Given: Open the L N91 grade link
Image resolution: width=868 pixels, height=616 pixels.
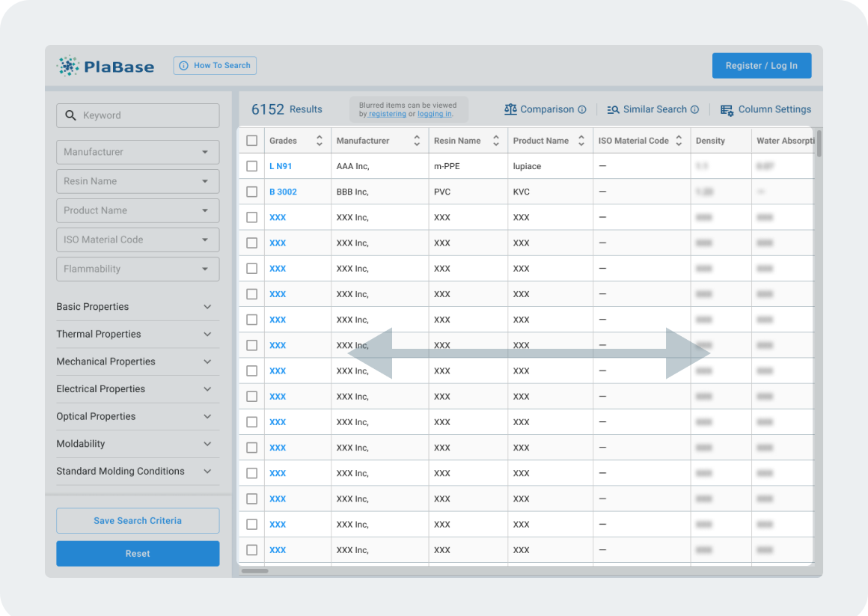Looking at the screenshot, I should tap(281, 166).
